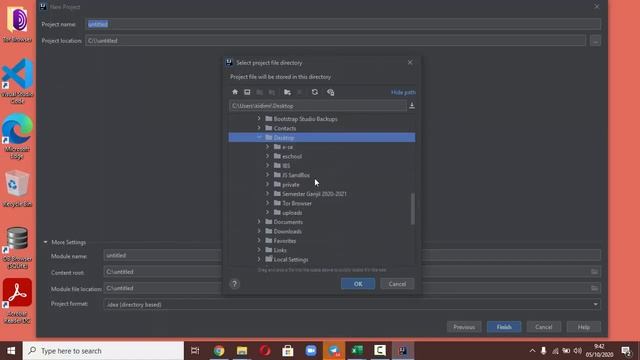The image size is (640, 360).
Task: Click the Module file location browse icon
Action: pos(594,288)
